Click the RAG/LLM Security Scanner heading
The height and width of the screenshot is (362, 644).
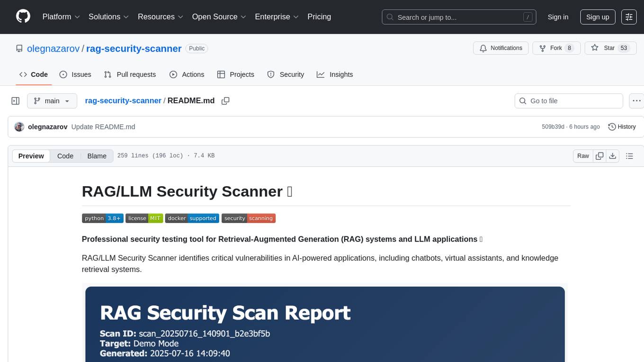pos(187,191)
